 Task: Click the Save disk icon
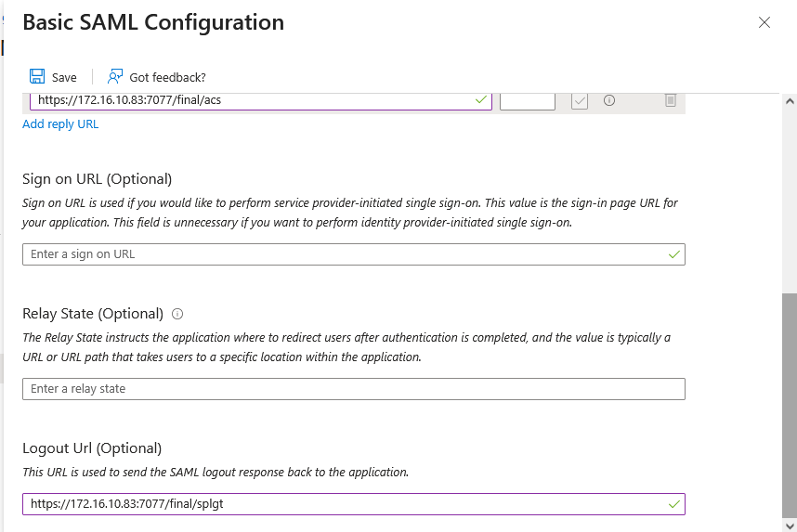pyautogui.click(x=37, y=77)
